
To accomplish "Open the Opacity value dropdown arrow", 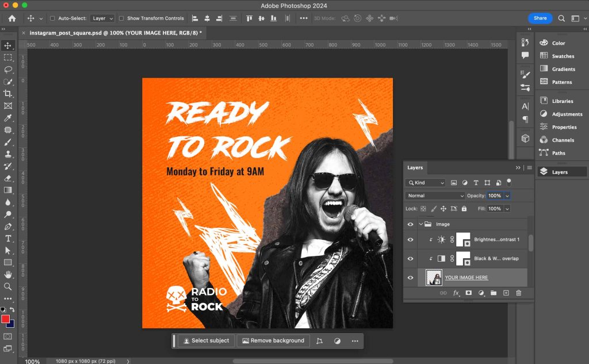I will 507,196.
